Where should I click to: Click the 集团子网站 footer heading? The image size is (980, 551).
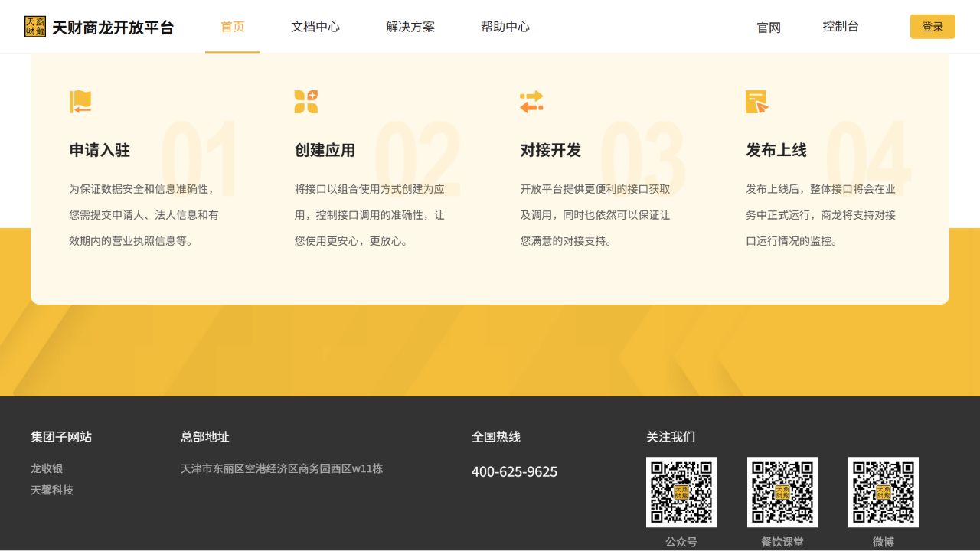61,437
